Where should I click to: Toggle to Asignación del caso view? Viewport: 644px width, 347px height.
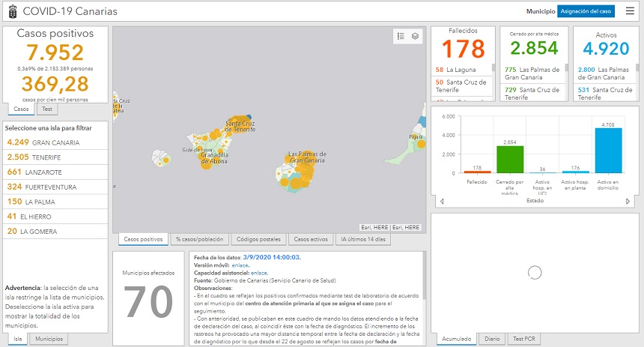586,11
